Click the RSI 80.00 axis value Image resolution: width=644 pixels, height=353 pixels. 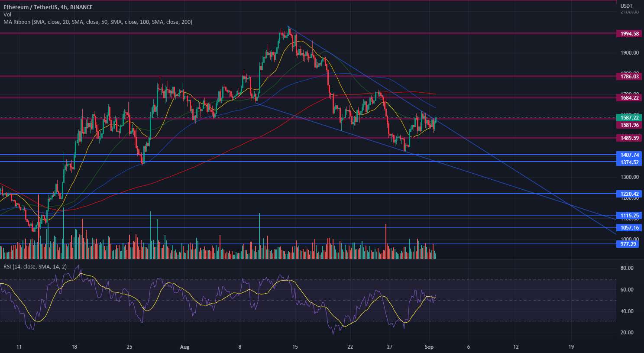[627, 268]
